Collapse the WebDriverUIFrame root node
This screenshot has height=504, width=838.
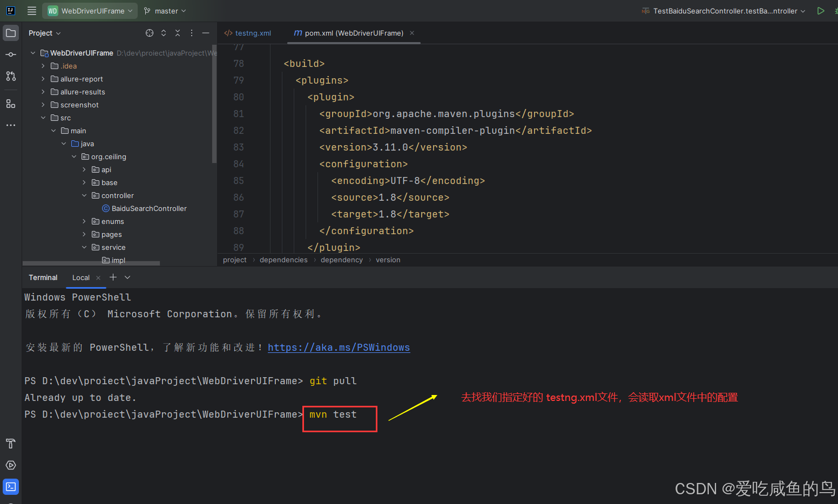33,53
